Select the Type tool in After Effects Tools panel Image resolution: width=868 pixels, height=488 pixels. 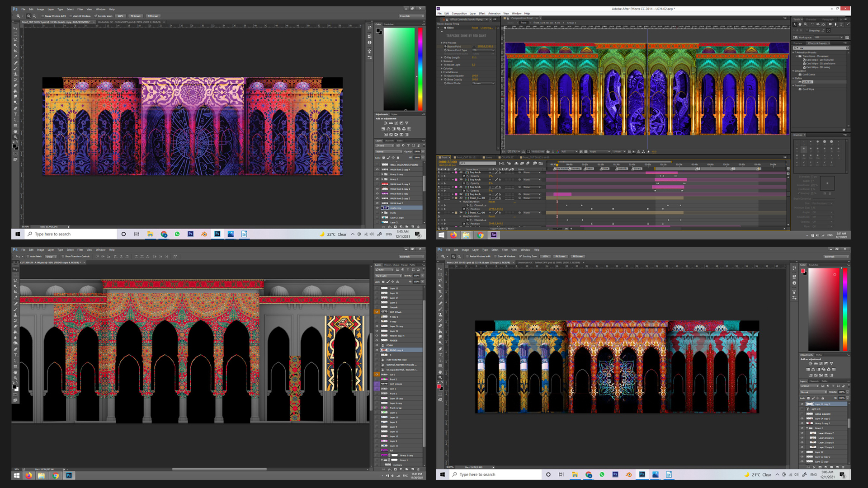841,24
